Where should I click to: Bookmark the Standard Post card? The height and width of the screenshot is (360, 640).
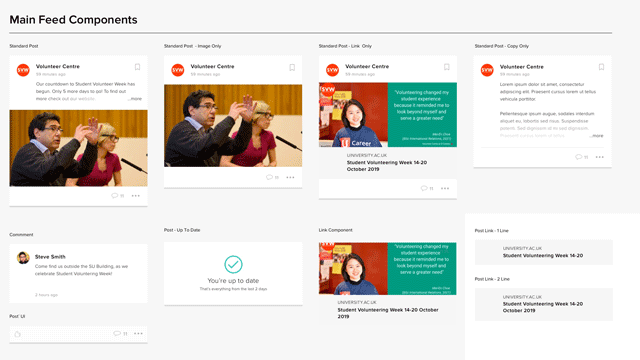(138, 67)
